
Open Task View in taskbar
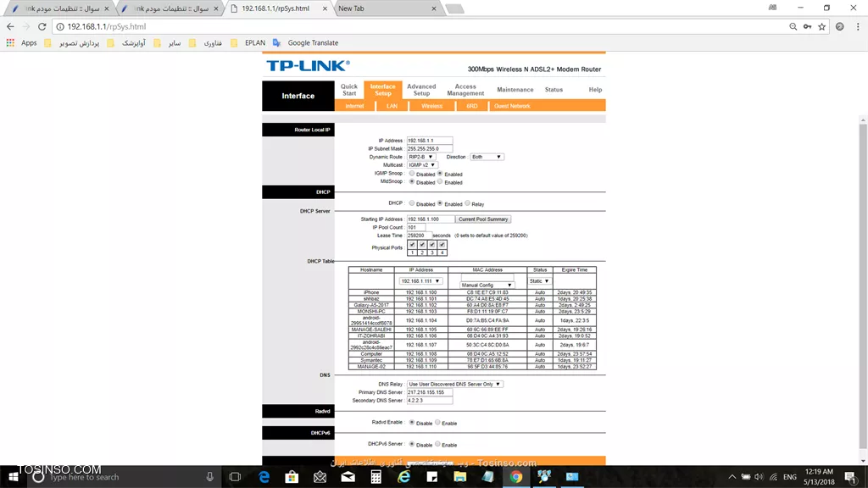[x=236, y=476]
